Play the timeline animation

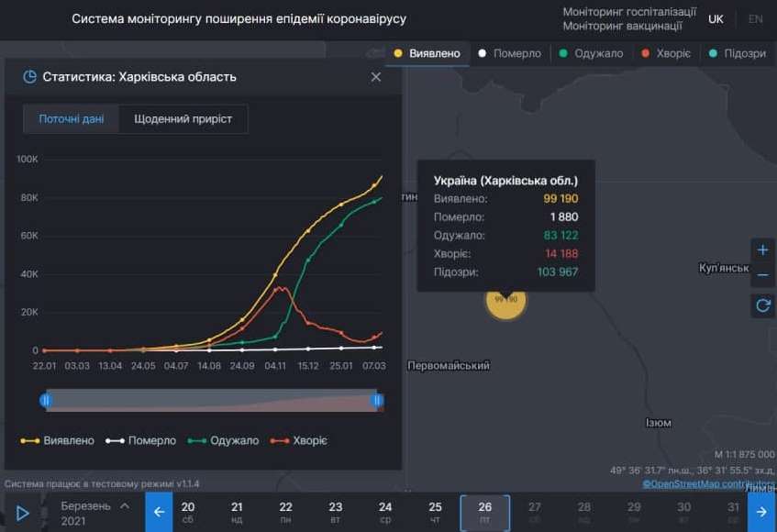pyautogui.click(x=23, y=512)
